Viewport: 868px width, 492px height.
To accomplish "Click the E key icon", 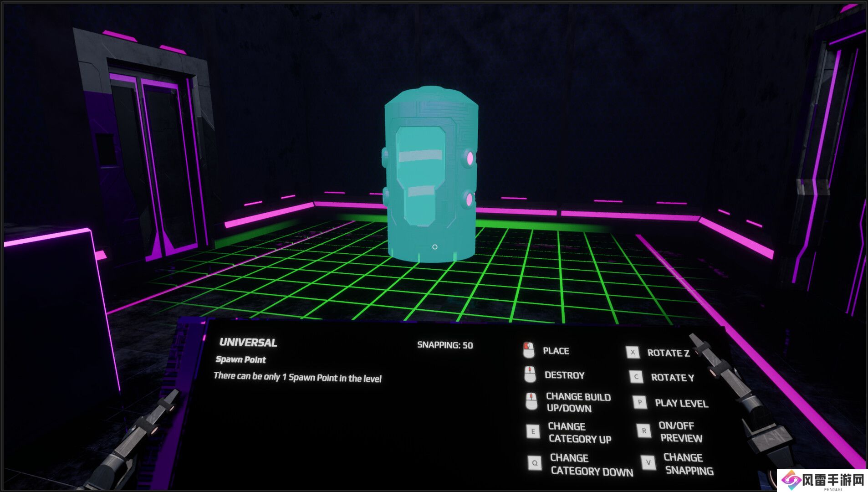I will (533, 431).
